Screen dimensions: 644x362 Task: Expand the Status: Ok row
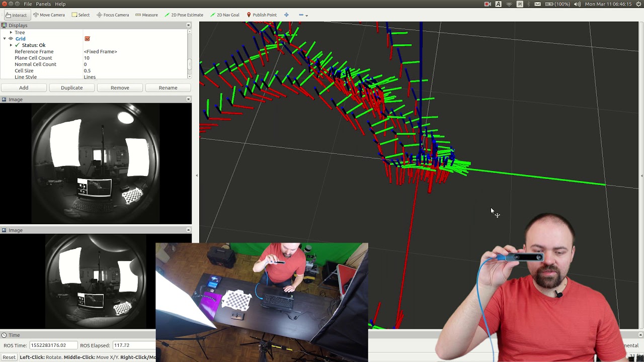(x=11, y=45)
